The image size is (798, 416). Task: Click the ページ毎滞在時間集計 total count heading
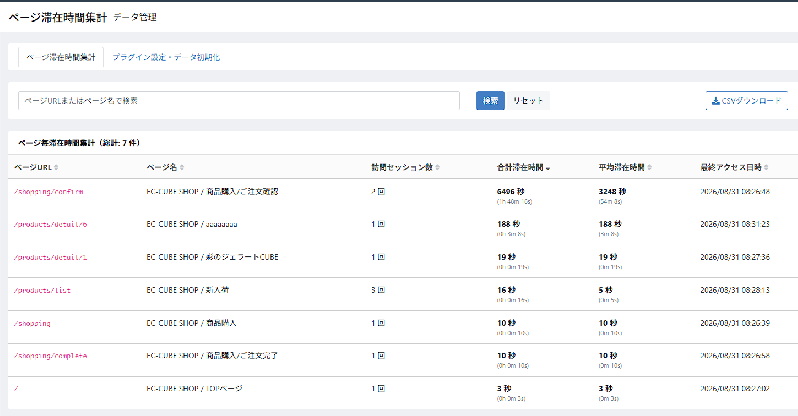[x=79, y=143]
